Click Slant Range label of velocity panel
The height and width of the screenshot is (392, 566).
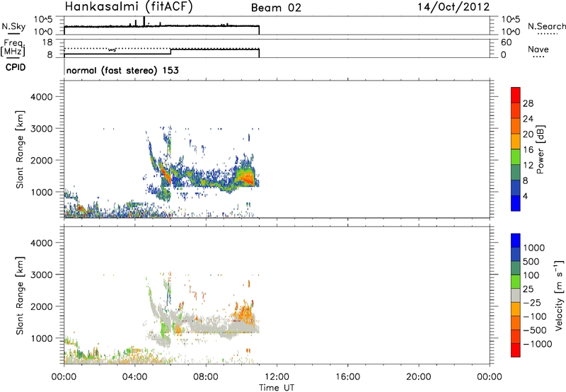20,296
